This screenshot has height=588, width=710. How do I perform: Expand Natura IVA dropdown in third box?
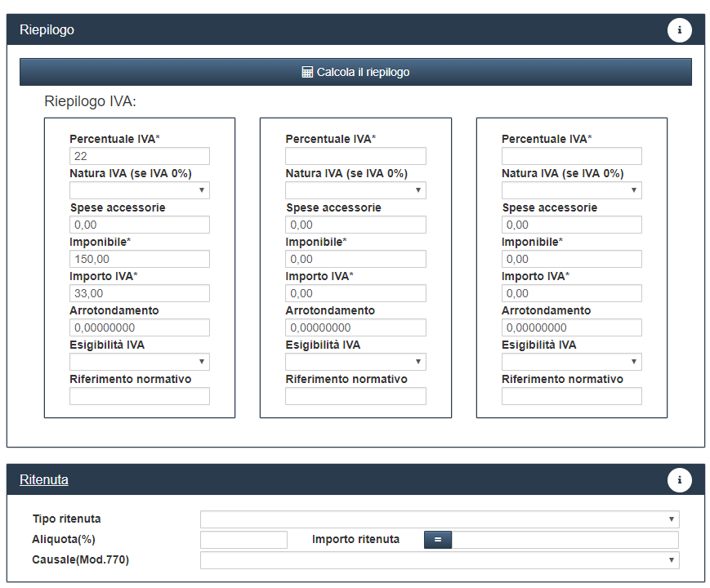click(571, 190)
